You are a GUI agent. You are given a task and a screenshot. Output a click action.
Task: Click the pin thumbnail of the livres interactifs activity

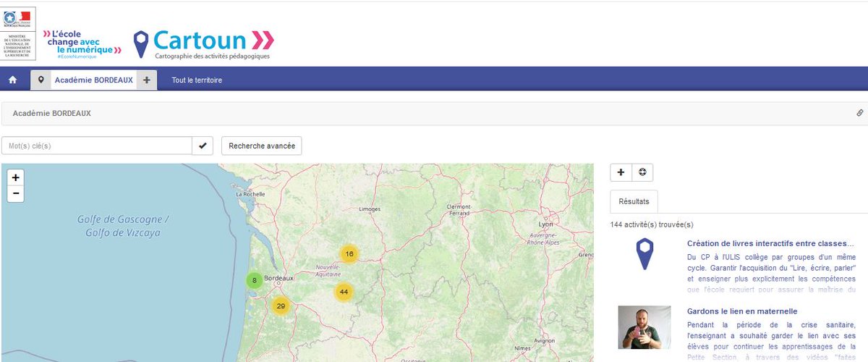(644, 255)
